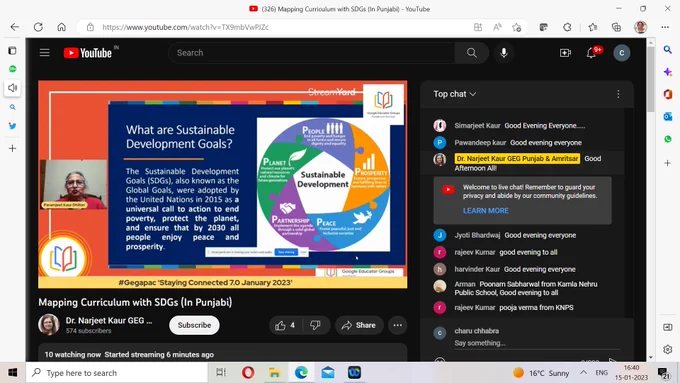Open the browser Favorites list
Screen dimensions: 680x383
click(x=593, y=27)
